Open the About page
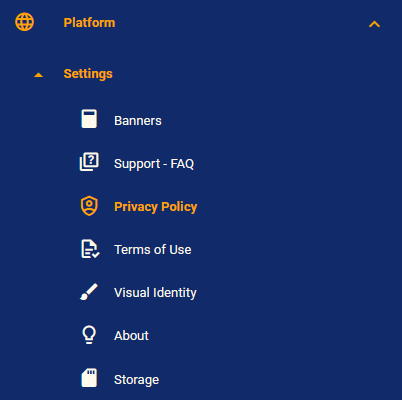Image resolution: width=402 pixels, height=400 pixels. coord(131,336)
